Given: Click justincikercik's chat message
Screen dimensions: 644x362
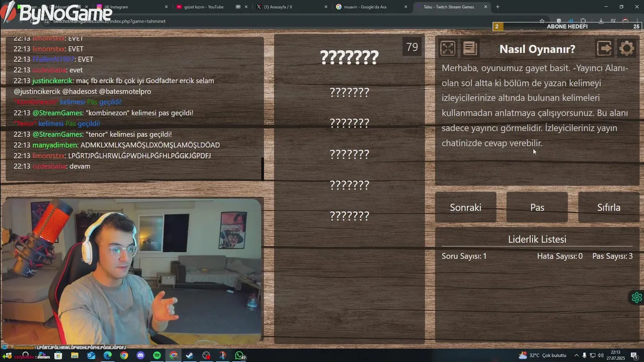Looking at the screenshot, I should click(114, 86).
